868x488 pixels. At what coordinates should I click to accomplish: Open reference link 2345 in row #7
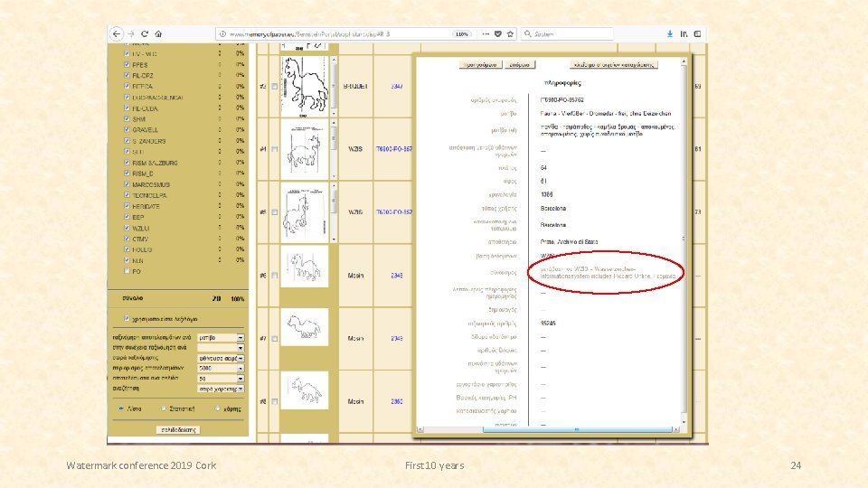[x=397, y=338]
